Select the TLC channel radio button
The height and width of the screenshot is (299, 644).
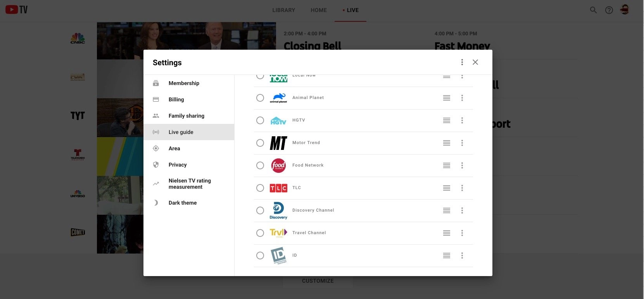[260, 188]
